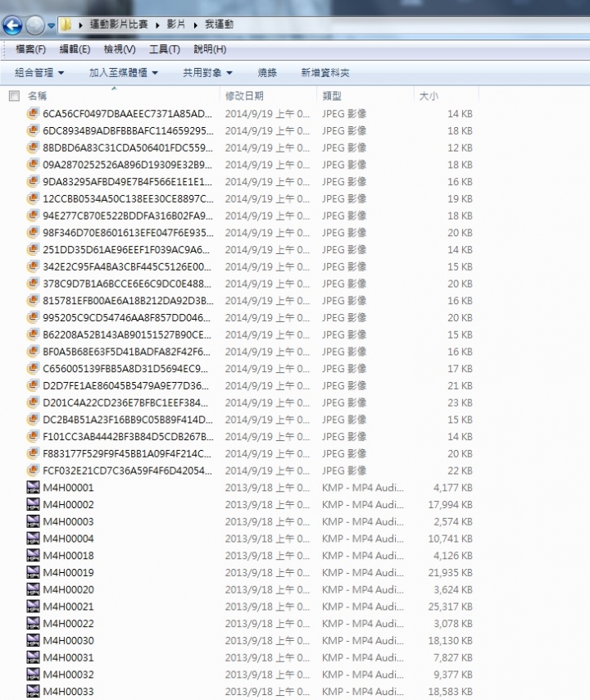The image size is (590, 700).
Task: Click JPEG icon of file 995205C9CD54746AA8F857DD046
Action: 33,317
